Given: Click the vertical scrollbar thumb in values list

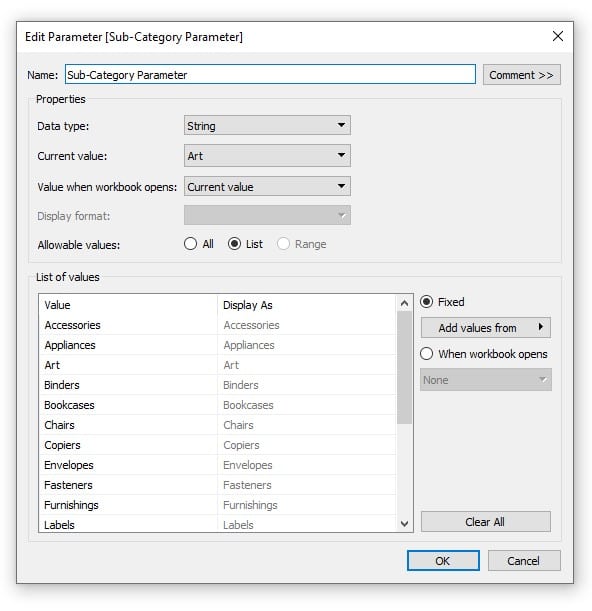Looking at the screenshot, I should point(404,367).
